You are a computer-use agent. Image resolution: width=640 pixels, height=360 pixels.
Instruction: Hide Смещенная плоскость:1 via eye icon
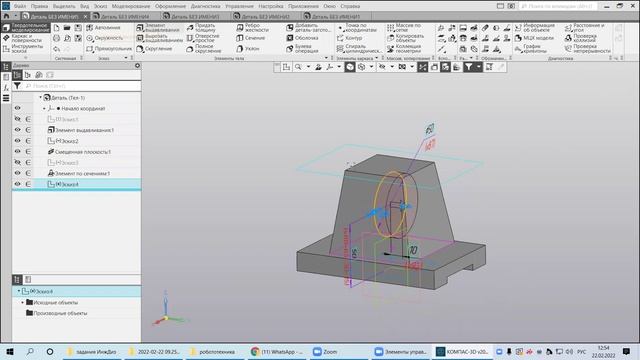[x=18, y=151]
